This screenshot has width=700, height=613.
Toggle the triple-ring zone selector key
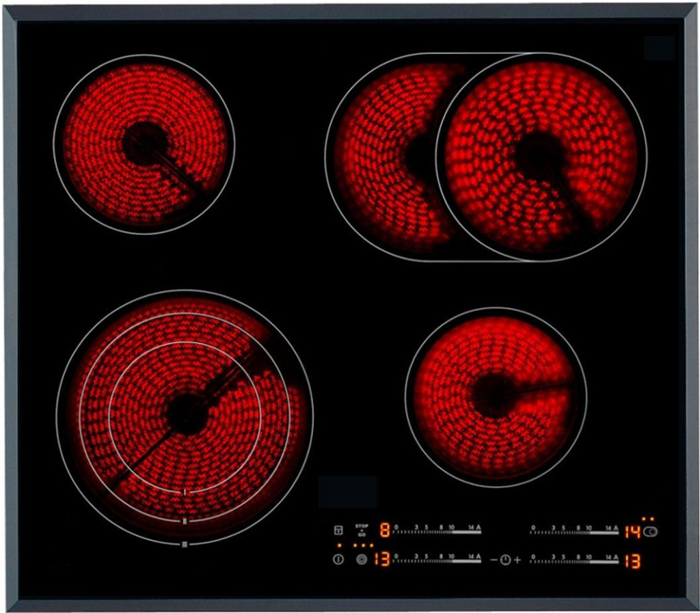pos(362,560)
